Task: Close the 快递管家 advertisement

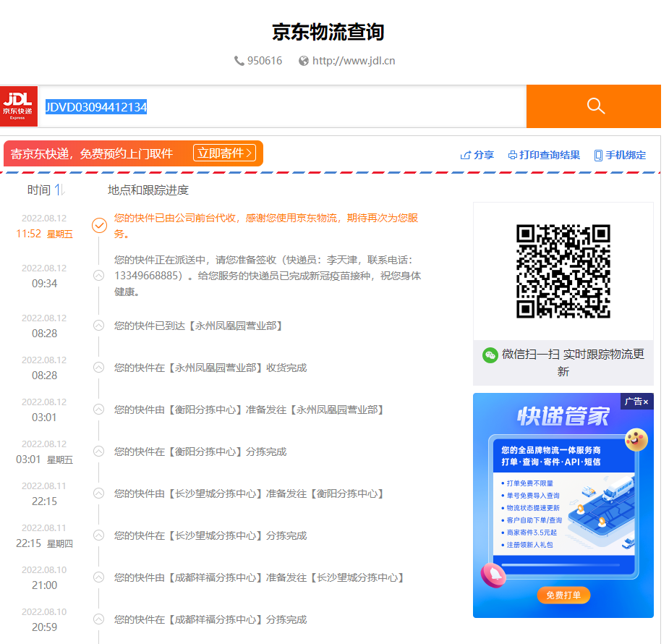Action: 646,402
